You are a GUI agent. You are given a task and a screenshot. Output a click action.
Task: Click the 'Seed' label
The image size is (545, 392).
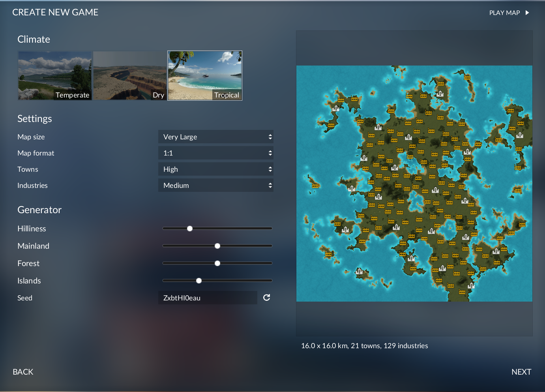25,298
